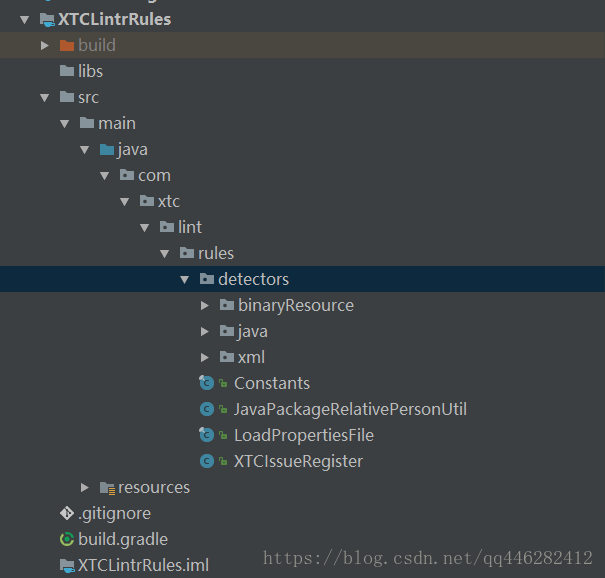Select the XTCIssueRegister class
The image size is (605, 578).
[x=298, y=461]
